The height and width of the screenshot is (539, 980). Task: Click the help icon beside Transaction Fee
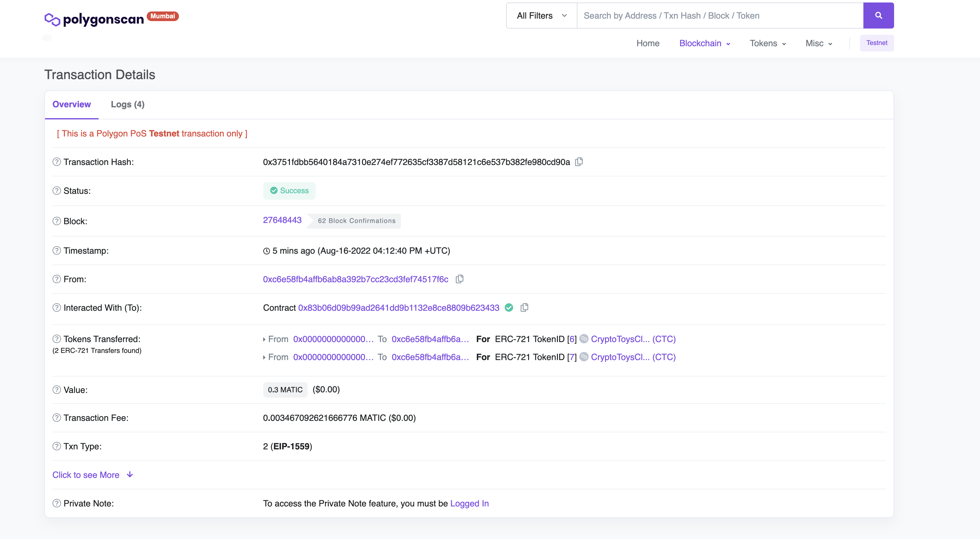(x=57, y=418)
